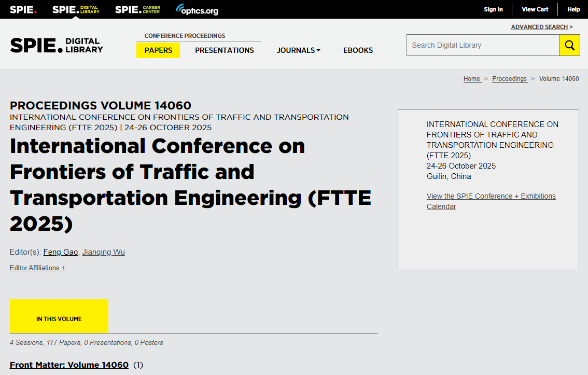Select the Papers tab
The image size is (588, 375).
pyautogui.click(x=158, y=50)
